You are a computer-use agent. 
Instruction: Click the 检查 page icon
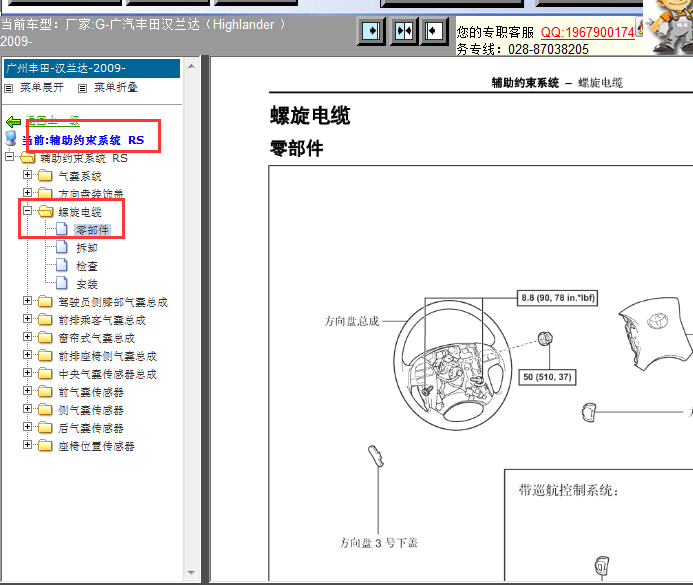click(61, 266)
